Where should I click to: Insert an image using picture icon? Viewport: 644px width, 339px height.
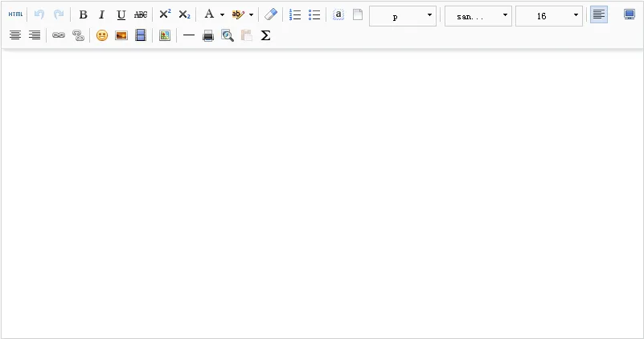121,35
